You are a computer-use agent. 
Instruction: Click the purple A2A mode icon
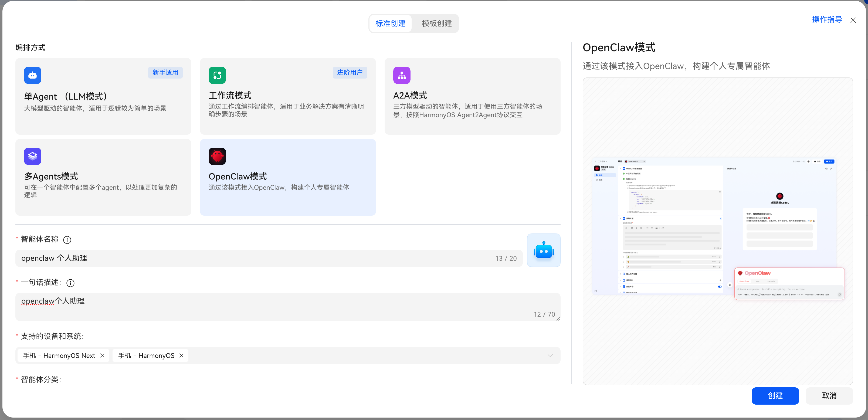tap(402, 75)
